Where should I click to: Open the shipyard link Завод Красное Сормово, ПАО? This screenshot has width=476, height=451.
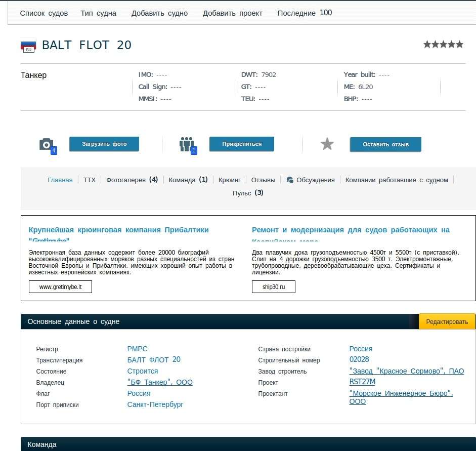tap(407, 371)
